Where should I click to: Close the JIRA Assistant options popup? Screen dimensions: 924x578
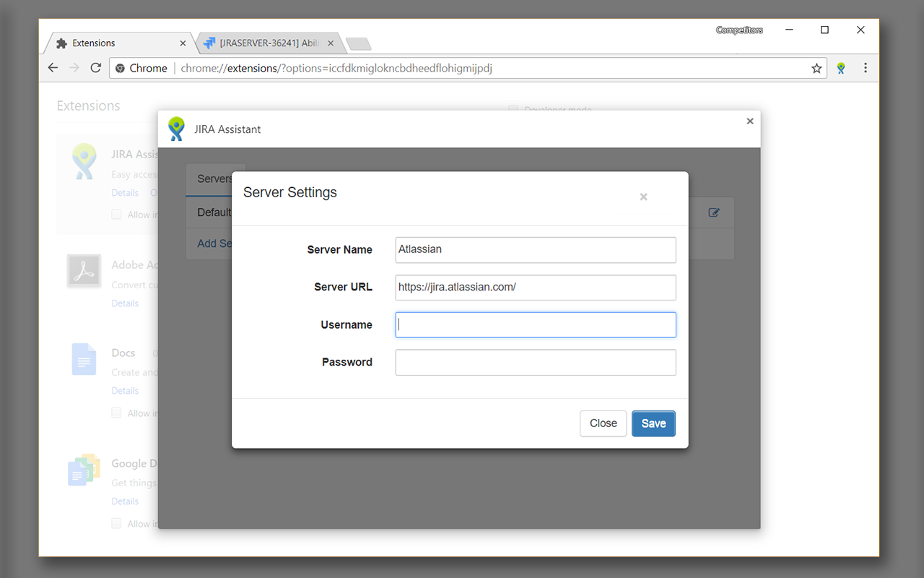click(x=750, y=121)
